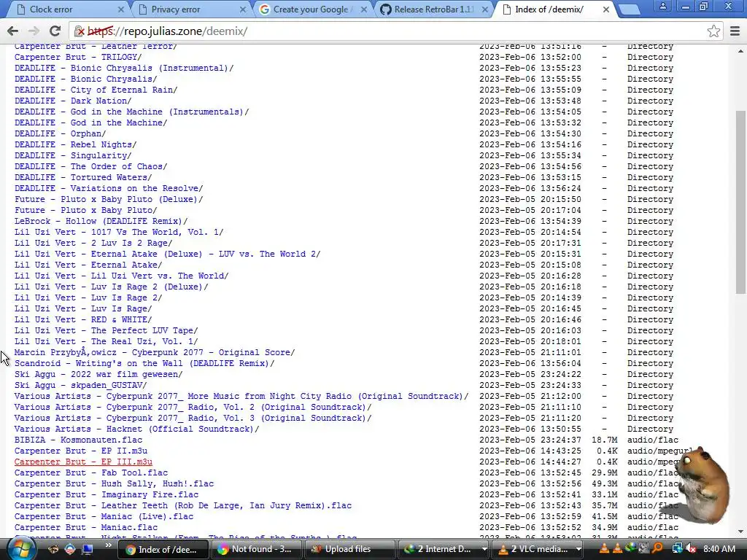Open Scandroid - Writing's on the Wall folder
Image resolution: width=747 pixels, height=560 pixels.
[144, 364]
